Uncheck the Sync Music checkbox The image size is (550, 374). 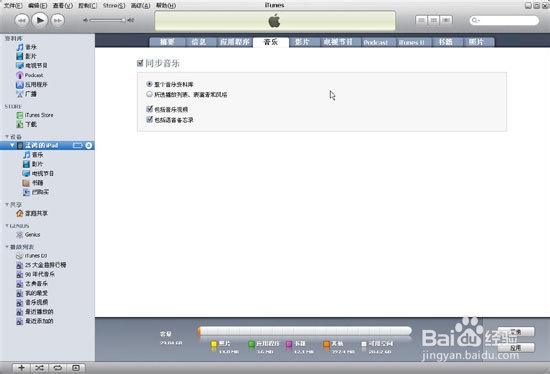140,63
